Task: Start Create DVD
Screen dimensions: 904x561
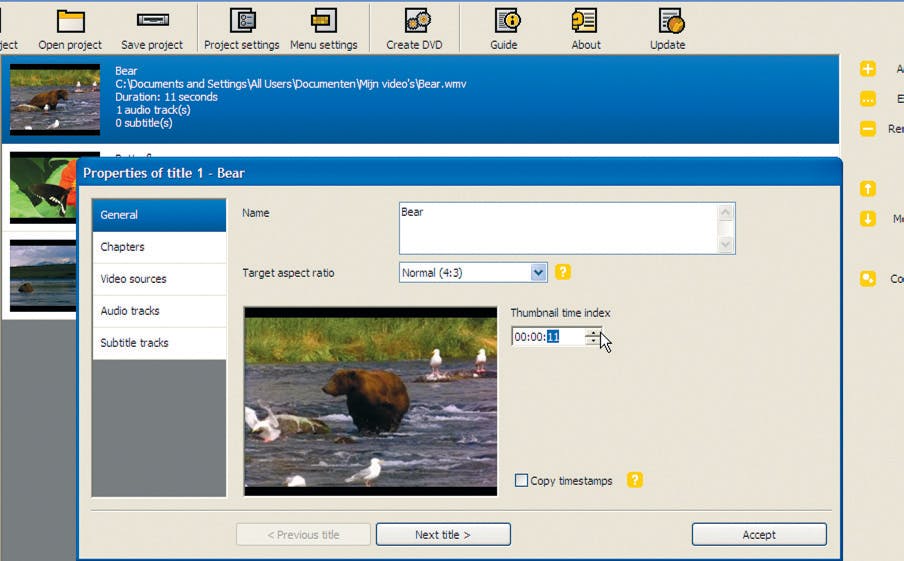Action: 415,29
